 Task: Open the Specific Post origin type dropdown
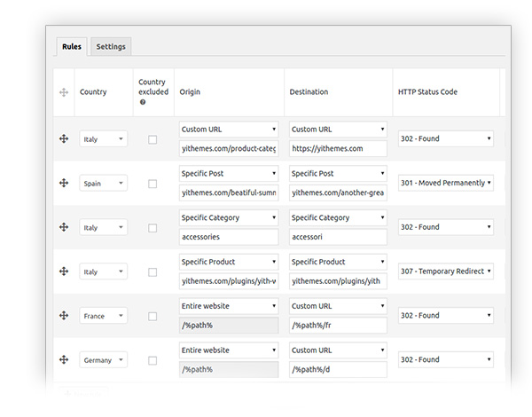229,174
